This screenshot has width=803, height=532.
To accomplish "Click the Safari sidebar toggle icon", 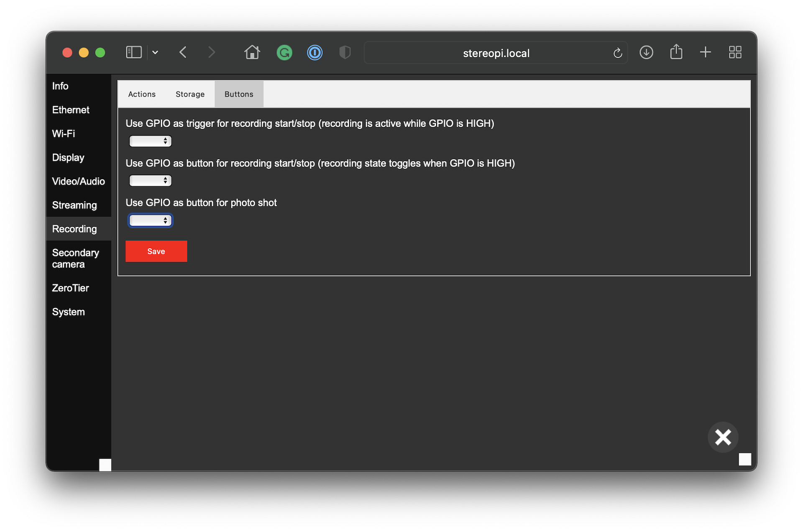I will coord(133,52).
